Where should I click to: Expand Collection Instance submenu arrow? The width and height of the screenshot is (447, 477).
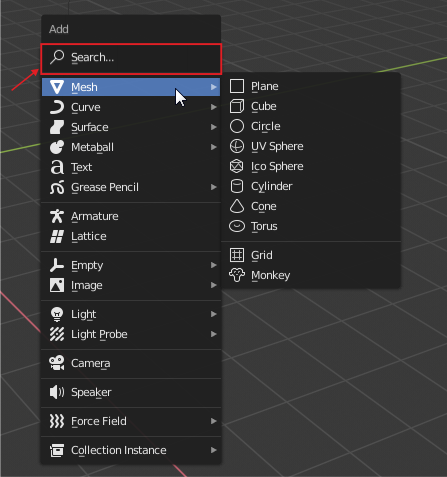click(x=214, y=450)
